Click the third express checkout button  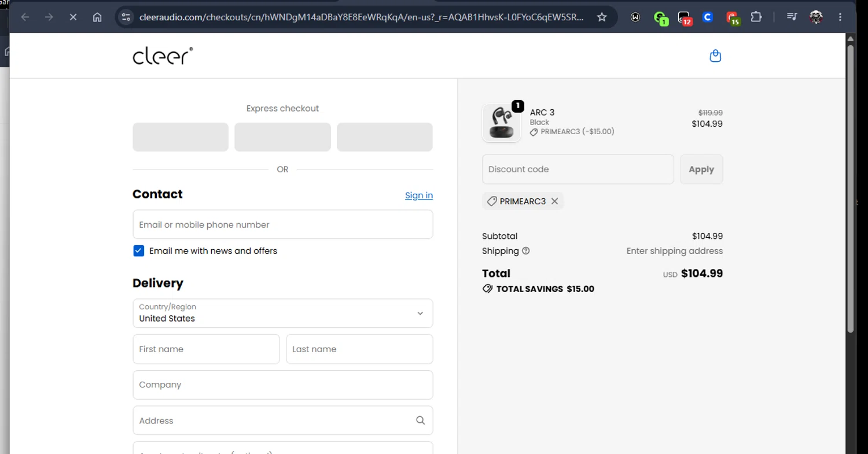385,137
